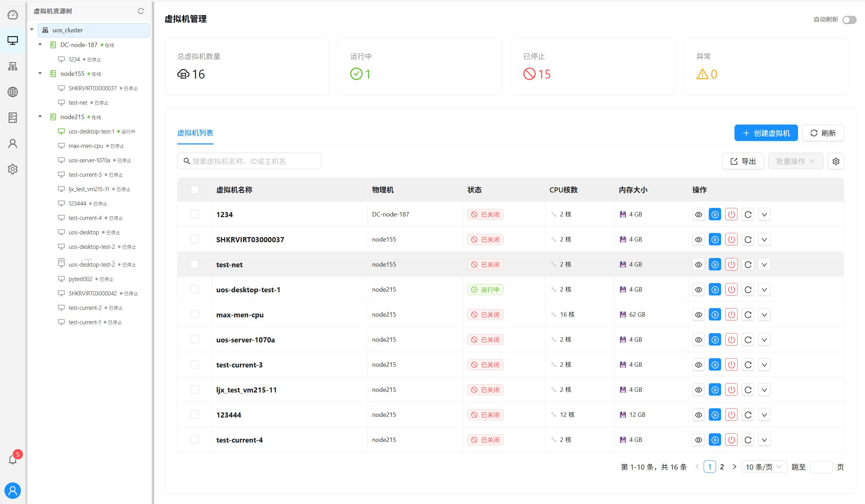Open table column settings gear
Image resolution: width=865 pixels, height=504 pixels.
(x=835, y=161)
